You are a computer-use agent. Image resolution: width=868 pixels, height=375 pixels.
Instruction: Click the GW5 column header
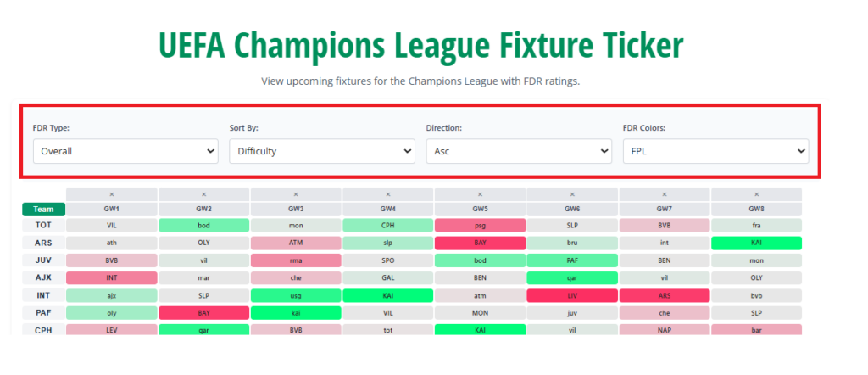tap(480, 209)
